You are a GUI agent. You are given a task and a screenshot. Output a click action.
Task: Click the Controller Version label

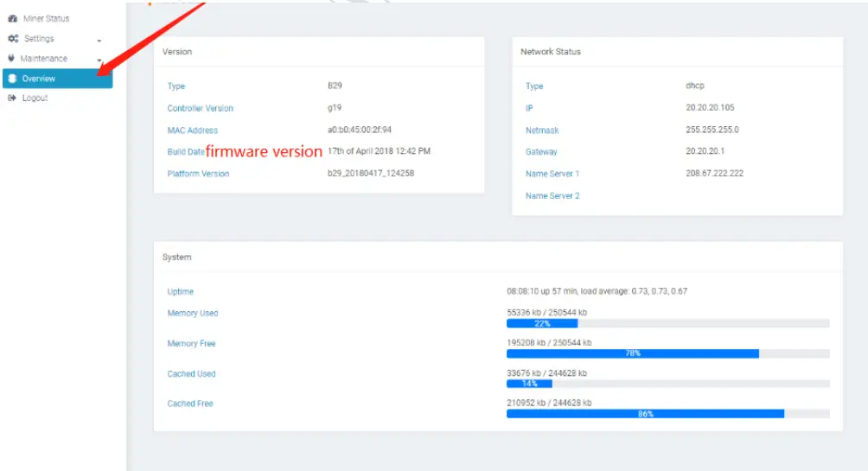coord(200,109)
